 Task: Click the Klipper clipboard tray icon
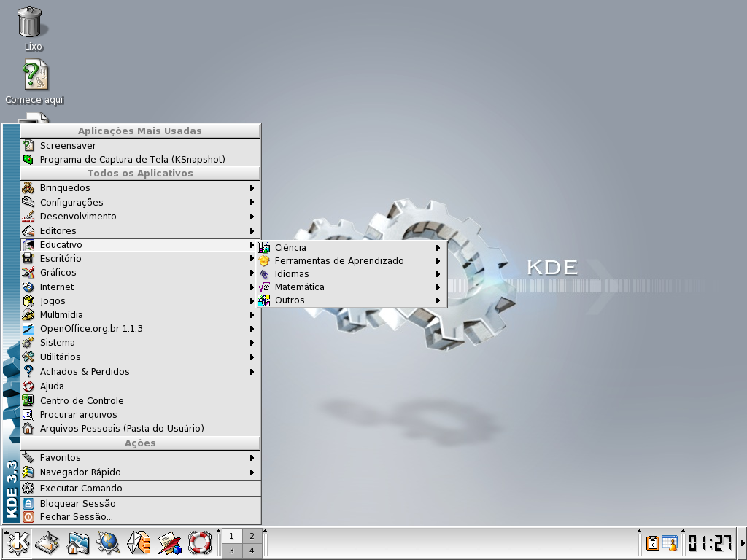click(652, 542)
